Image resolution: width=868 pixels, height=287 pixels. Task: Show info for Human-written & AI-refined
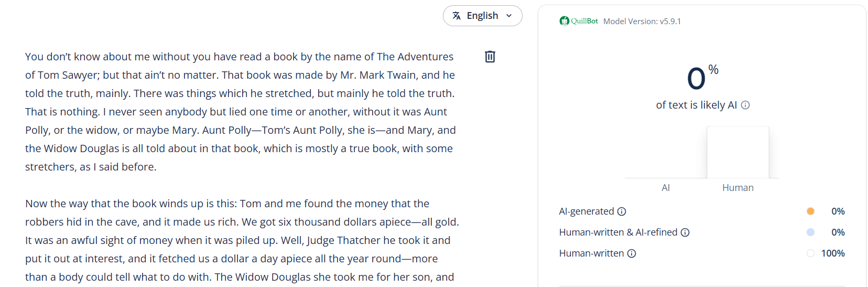coord(685,232)
